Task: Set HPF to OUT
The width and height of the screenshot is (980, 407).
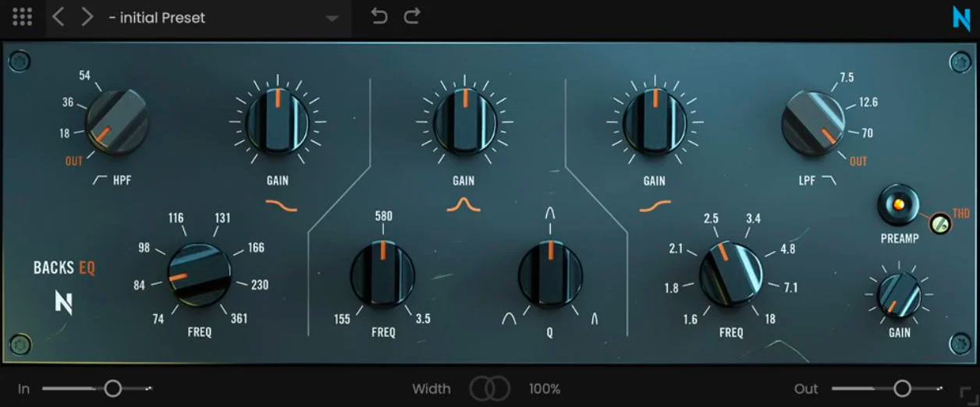Action: coord(74,161)
